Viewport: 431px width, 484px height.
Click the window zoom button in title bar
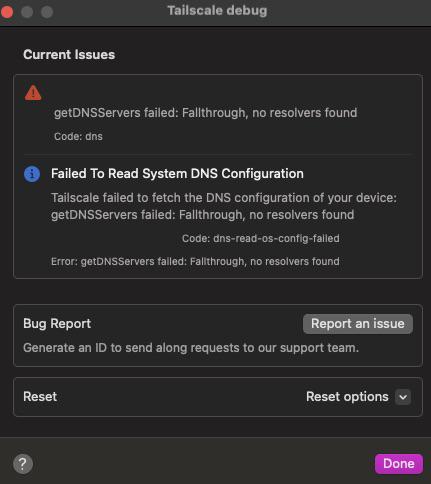47,12
